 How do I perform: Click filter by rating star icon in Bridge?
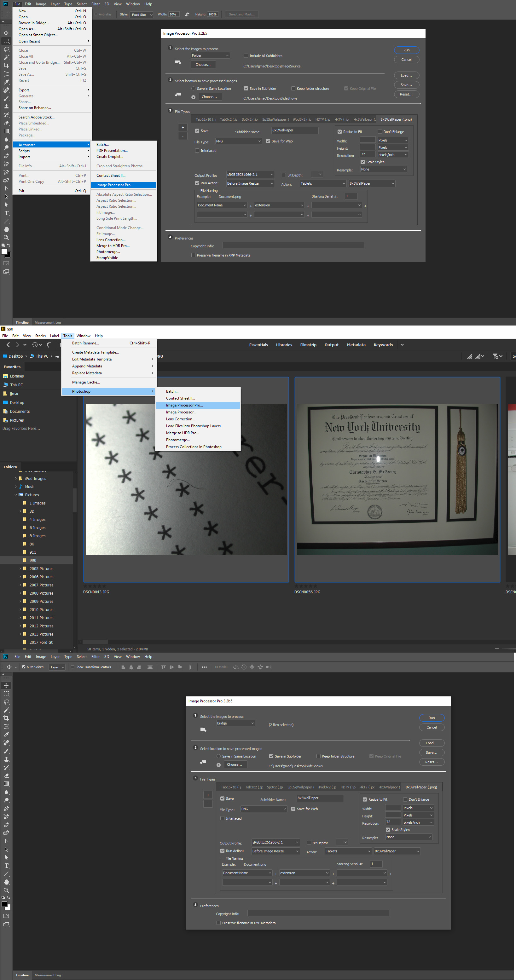(x=497, y=356)
